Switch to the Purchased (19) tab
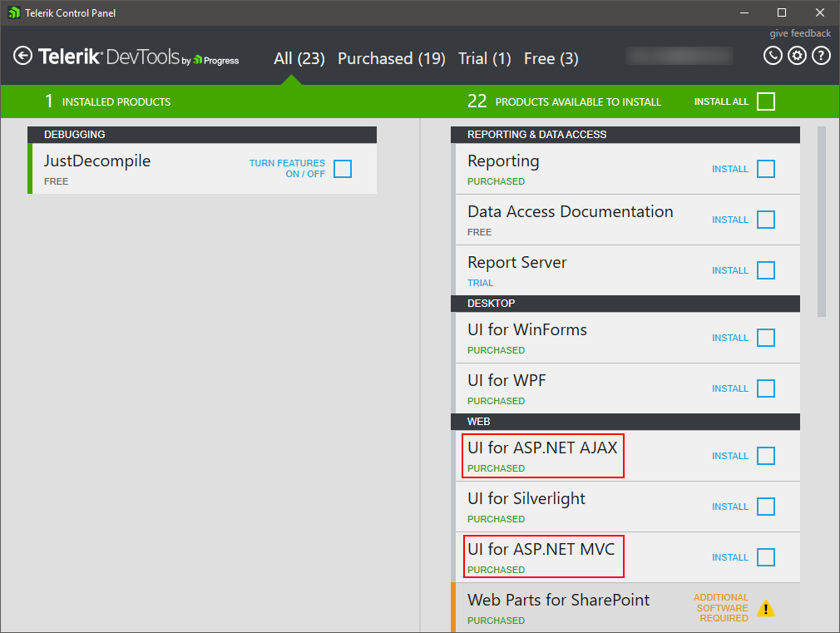The width and height of the screenshot is (840, 633). coord(392,58)
